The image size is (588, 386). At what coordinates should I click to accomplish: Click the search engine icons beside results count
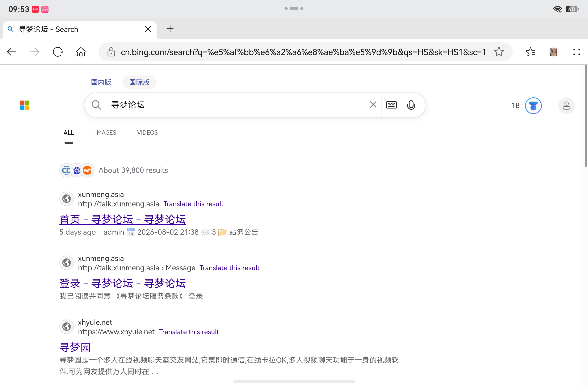(77, 170)
